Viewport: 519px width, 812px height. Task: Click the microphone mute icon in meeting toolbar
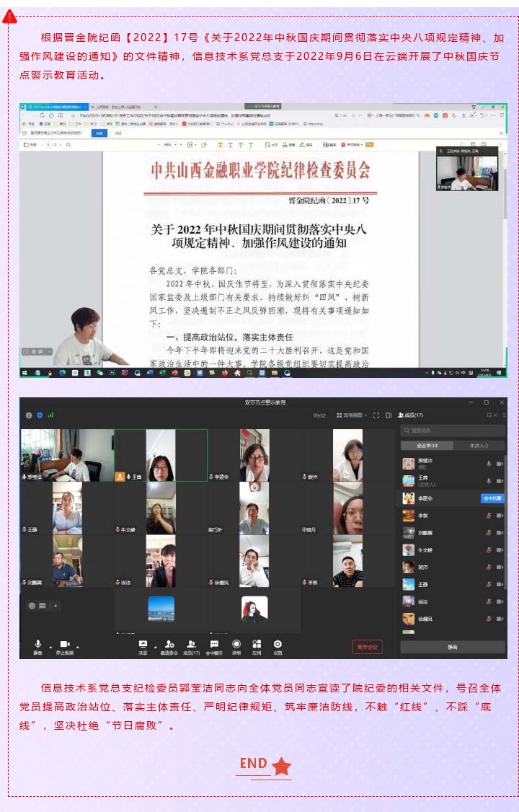point(37,644)
